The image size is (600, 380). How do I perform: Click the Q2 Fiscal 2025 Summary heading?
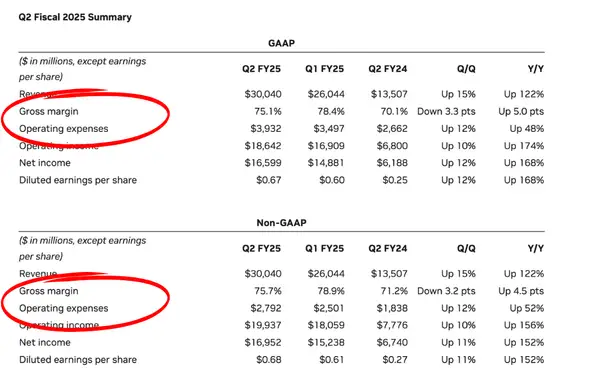pos(75,17)
